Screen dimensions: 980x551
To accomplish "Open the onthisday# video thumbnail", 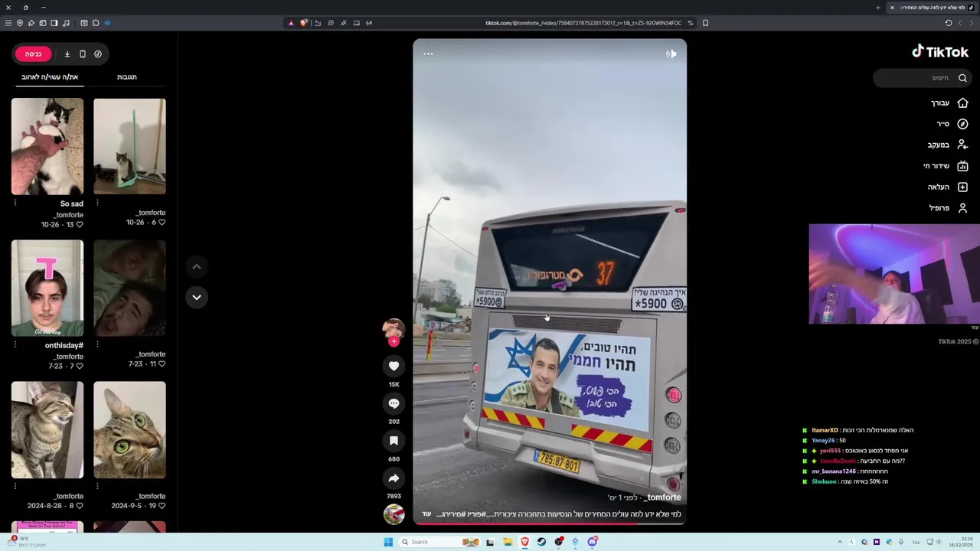I will point(47,288).
